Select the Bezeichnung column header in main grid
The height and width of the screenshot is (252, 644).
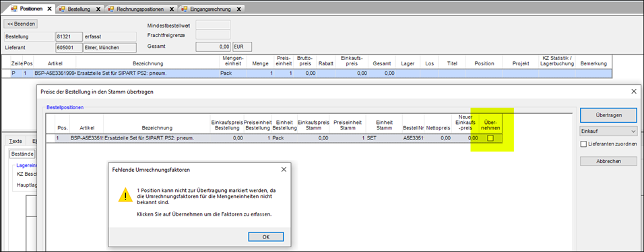[x=148, y=63]
